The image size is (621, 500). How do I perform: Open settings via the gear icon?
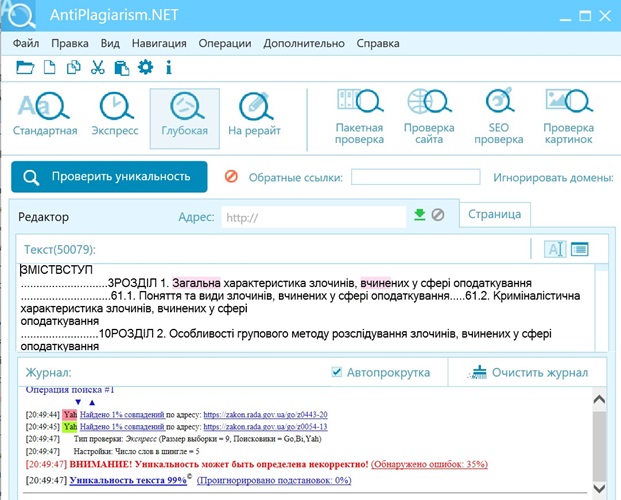click(x=145, y=67)
